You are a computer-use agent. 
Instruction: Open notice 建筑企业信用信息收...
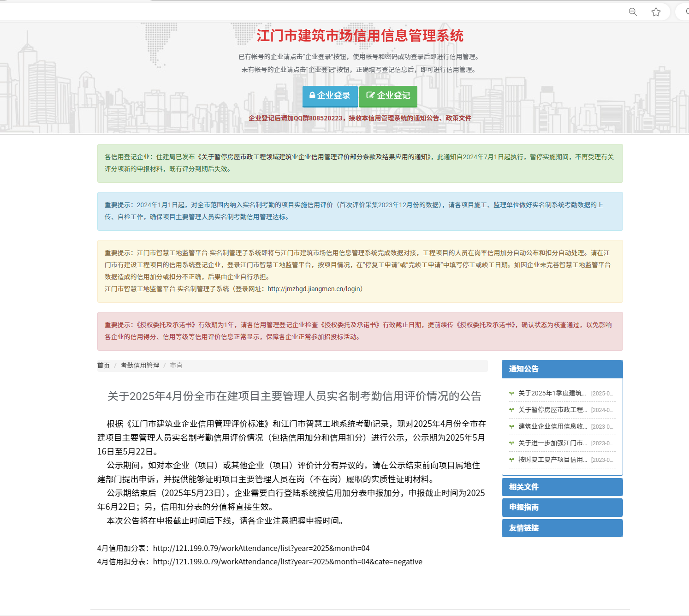552,426
